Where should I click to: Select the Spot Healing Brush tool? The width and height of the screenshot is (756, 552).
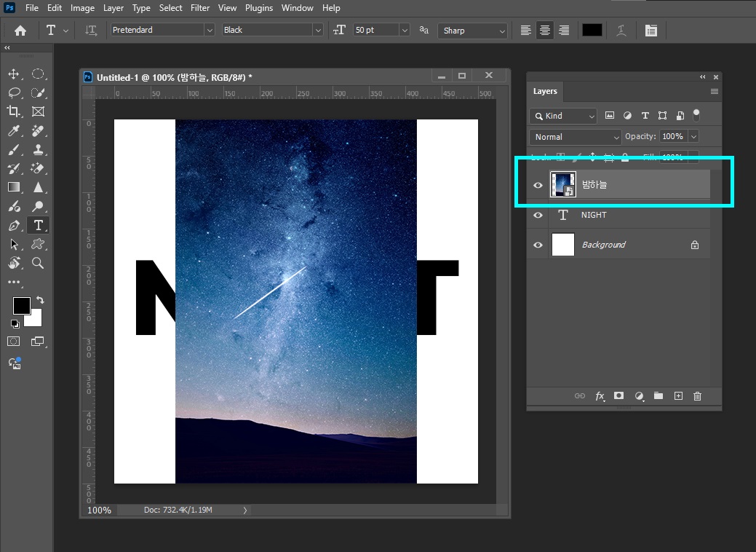(38, 131)
